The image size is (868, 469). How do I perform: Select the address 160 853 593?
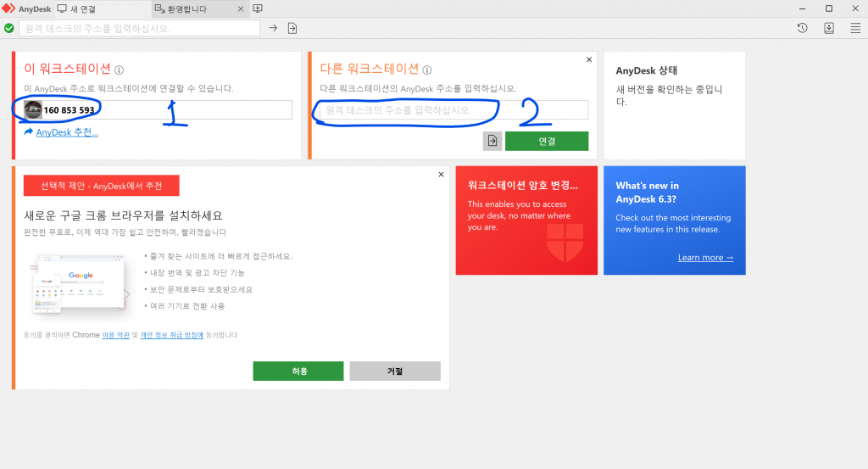click(x=70, y=110)
